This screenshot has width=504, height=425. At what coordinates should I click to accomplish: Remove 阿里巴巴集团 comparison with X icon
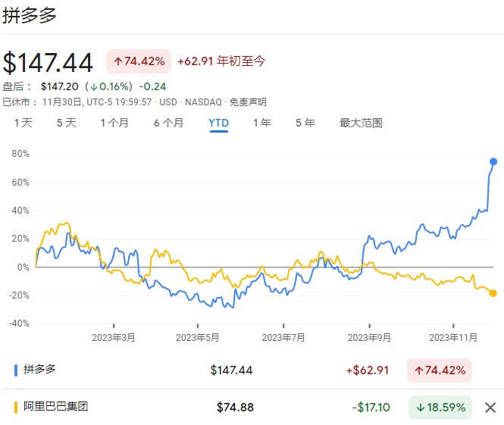pos(490,408)
